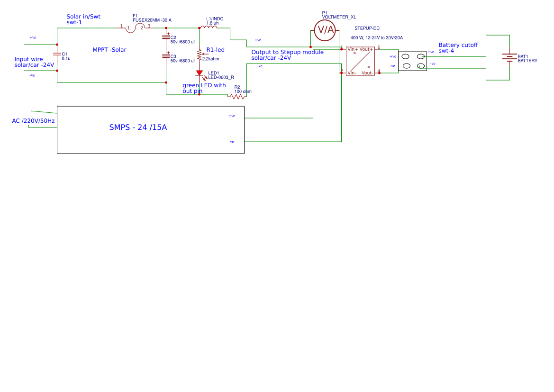This screenshot has height=392, width=554.
Task: Click the 'AC /220V/50Hz' label
Action: tap(33, 121)
